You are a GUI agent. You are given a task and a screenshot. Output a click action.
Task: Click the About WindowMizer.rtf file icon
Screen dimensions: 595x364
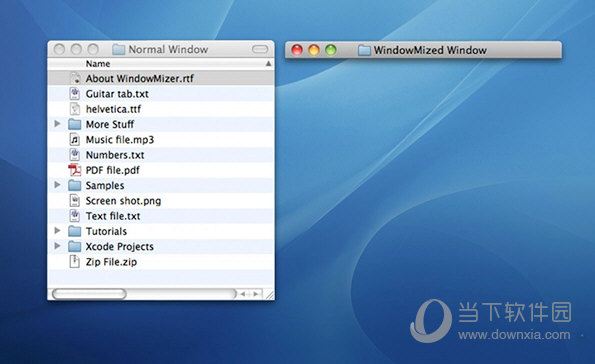coord(75,78)
